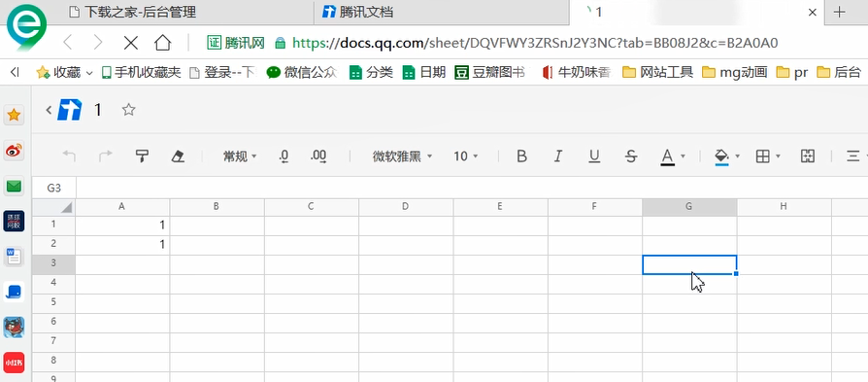Open the font color dropdown arrow
868x382 pixels.
(683, 156)
